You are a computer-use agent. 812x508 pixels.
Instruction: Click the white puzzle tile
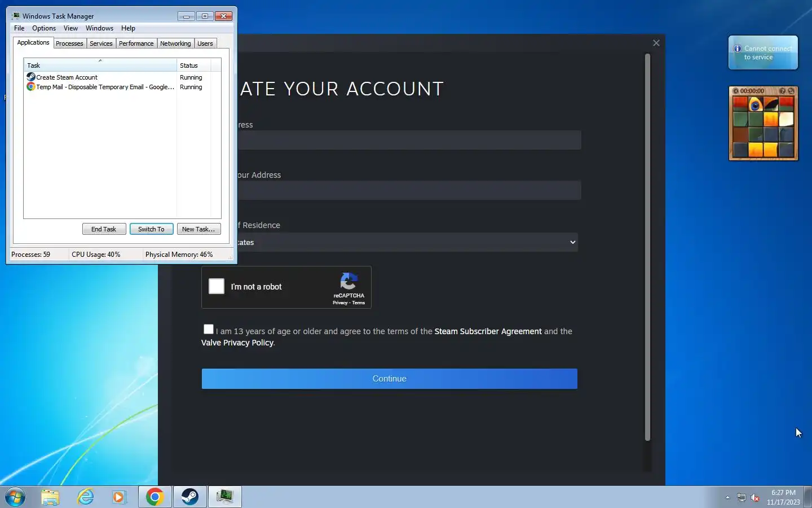786,119
